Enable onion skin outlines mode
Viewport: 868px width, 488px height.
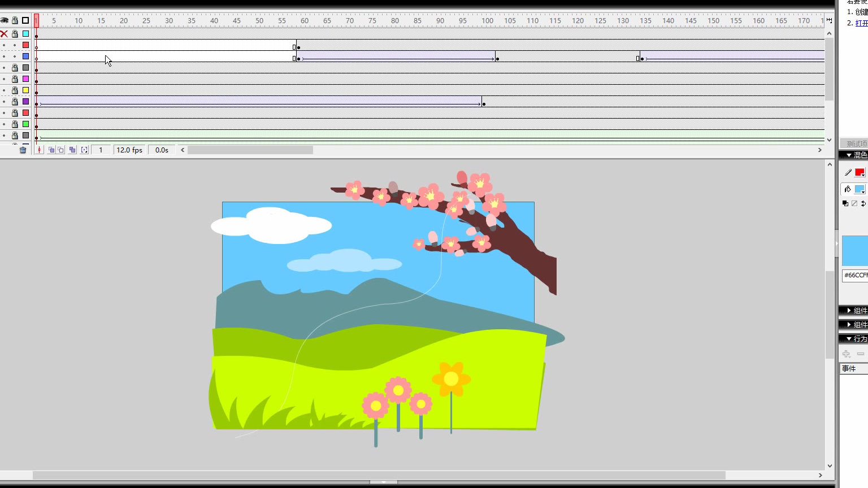(61, 150)
